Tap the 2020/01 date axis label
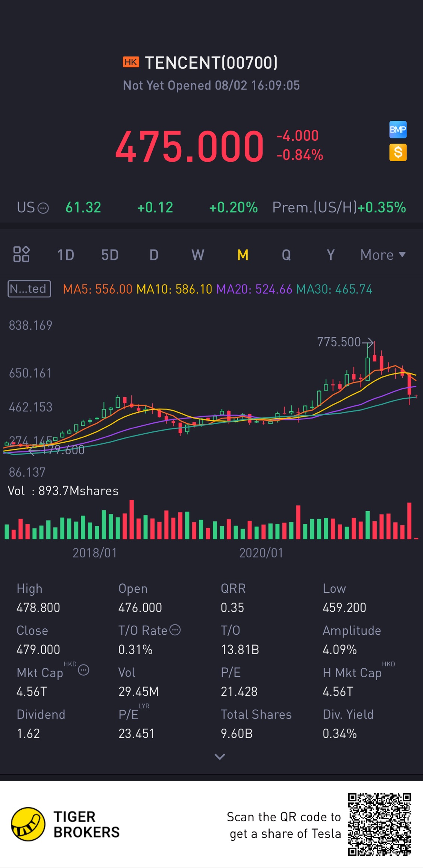423x868 pixels. pyautogui.click(x=261, y=553)
